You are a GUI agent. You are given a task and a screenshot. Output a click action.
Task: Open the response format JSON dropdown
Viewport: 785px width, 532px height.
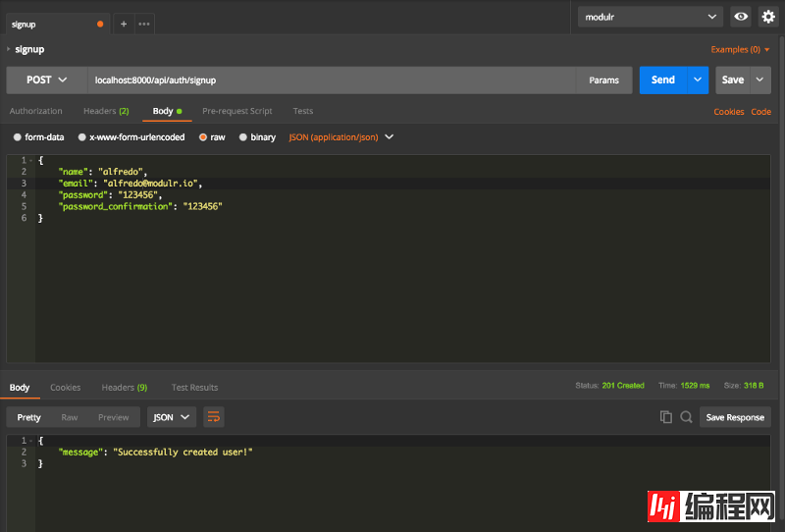(x=171, y=417)
